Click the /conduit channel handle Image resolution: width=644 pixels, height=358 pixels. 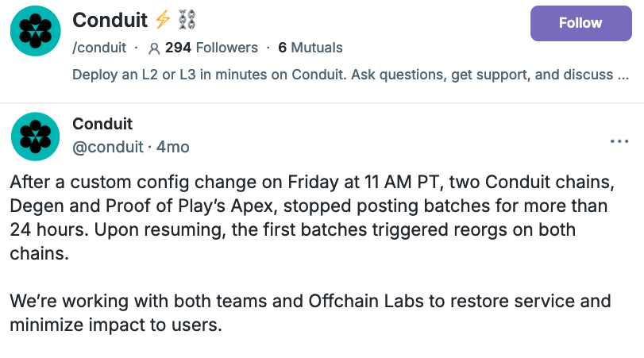pyautogui.click(x=99, y=48)
